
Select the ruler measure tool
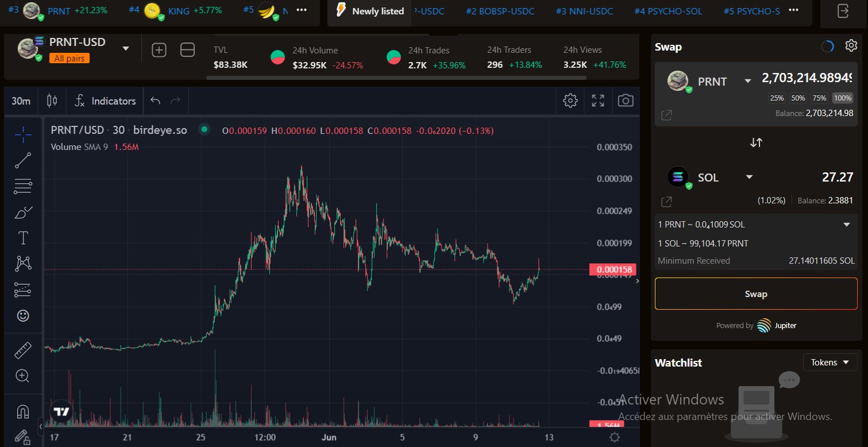pos(23,349)
